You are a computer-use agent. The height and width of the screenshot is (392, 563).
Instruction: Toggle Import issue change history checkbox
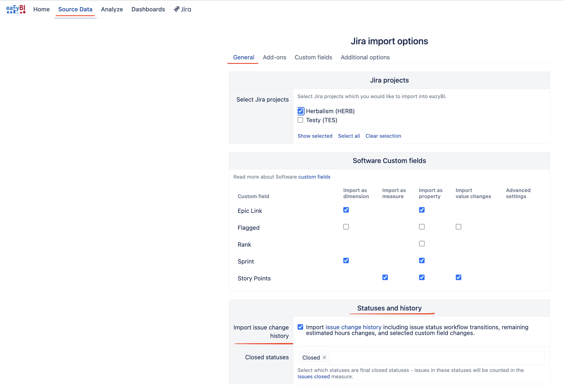pyautogui.click(x=300, y=327)
